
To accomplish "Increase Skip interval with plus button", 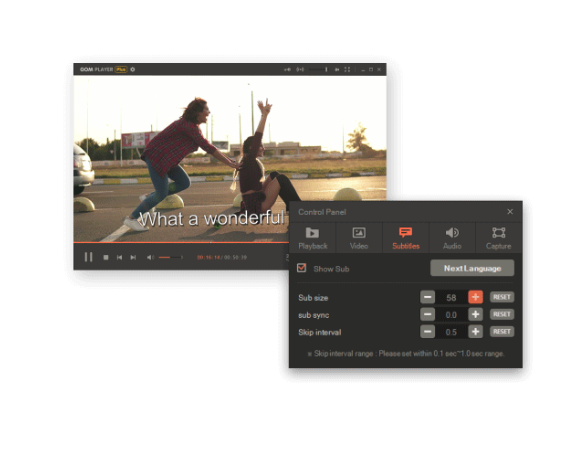I will point(476,331).
